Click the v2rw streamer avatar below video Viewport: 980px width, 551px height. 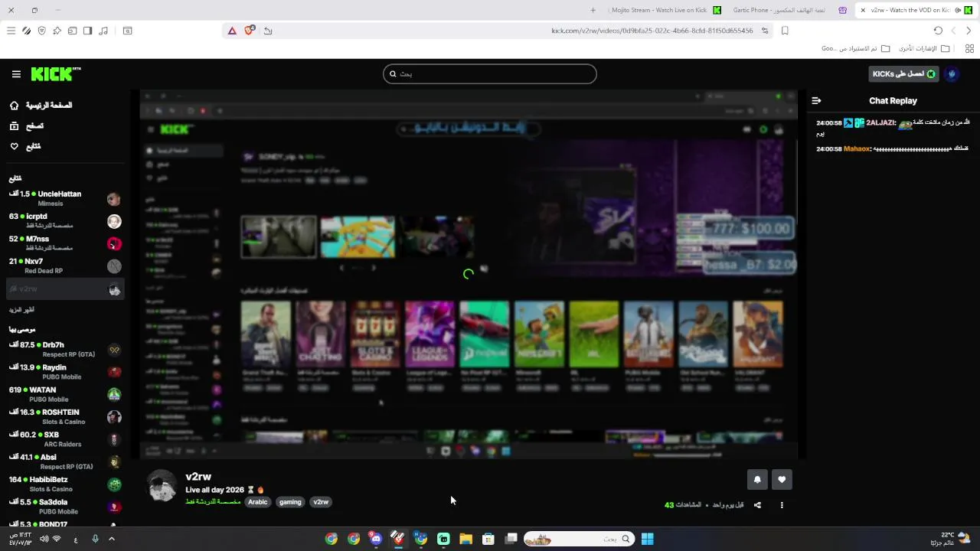[162, 486]
